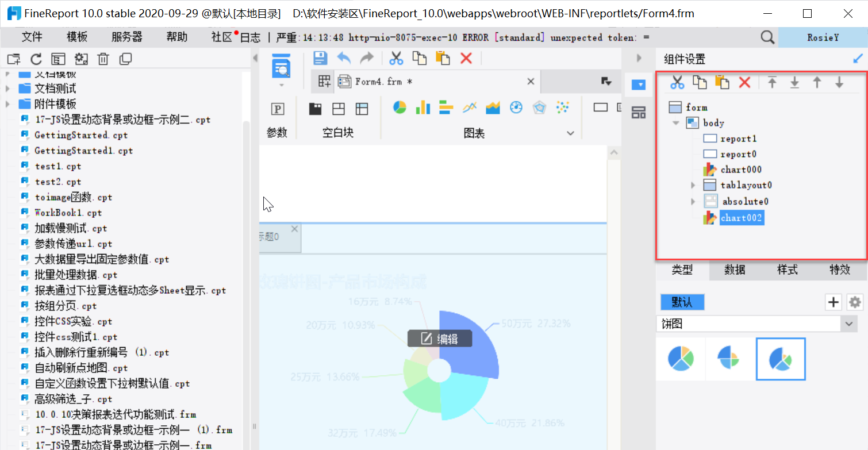Insert an area chart widget
868x450 pixels.
pos(493,107)
